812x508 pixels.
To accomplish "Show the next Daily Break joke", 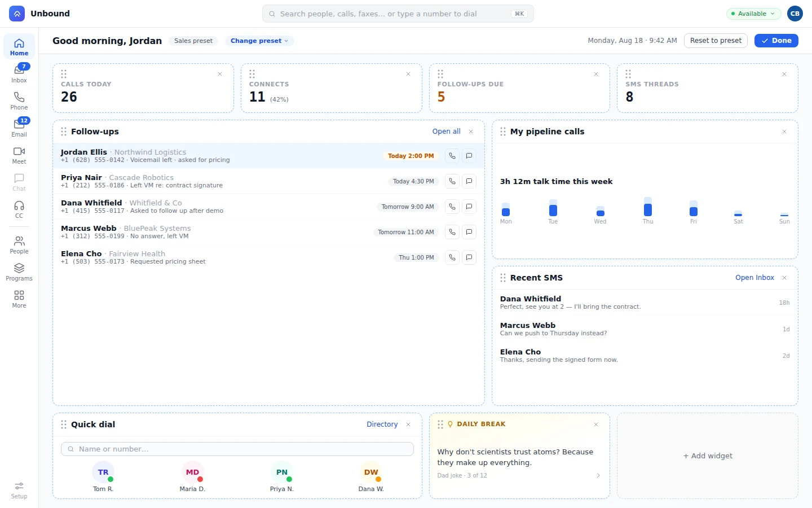I will click(598, 475).
